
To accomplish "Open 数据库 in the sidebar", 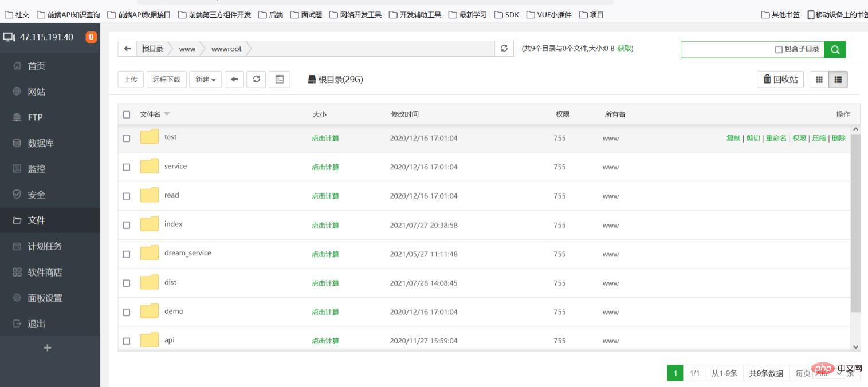I will (x=41, y=143).
